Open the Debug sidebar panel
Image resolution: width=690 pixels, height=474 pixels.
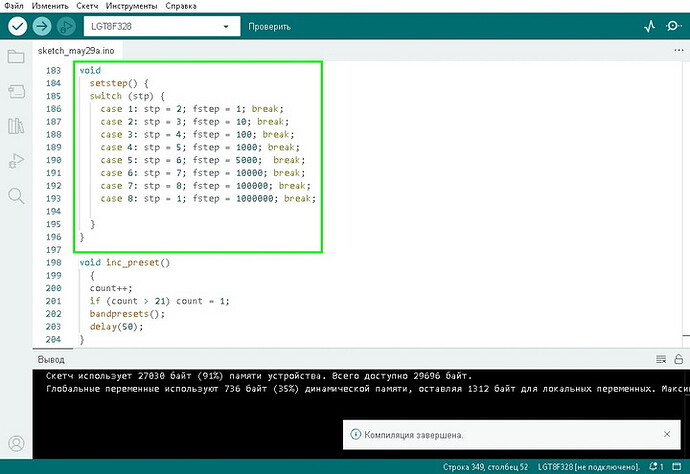click(16, 161)
